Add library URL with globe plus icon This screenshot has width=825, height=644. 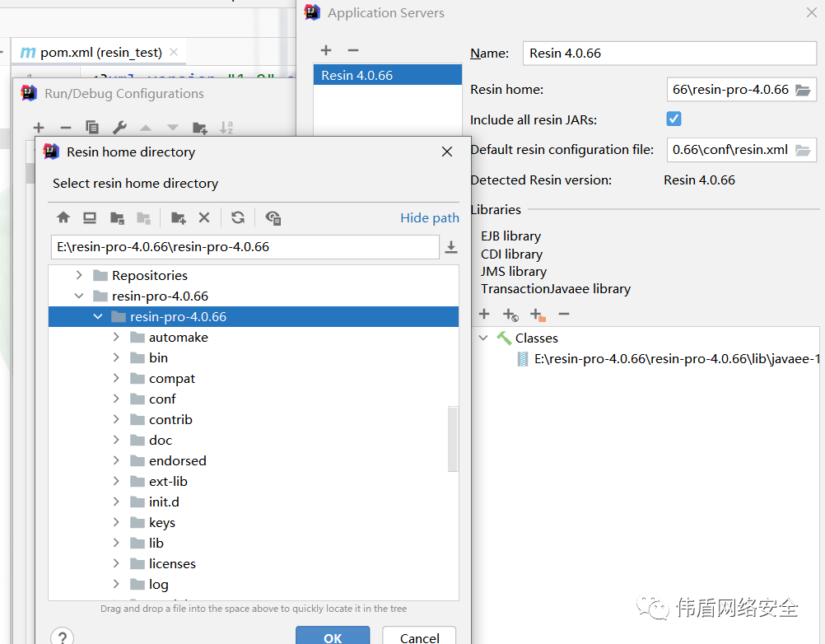pyautogui.click(x=510, y=315)
